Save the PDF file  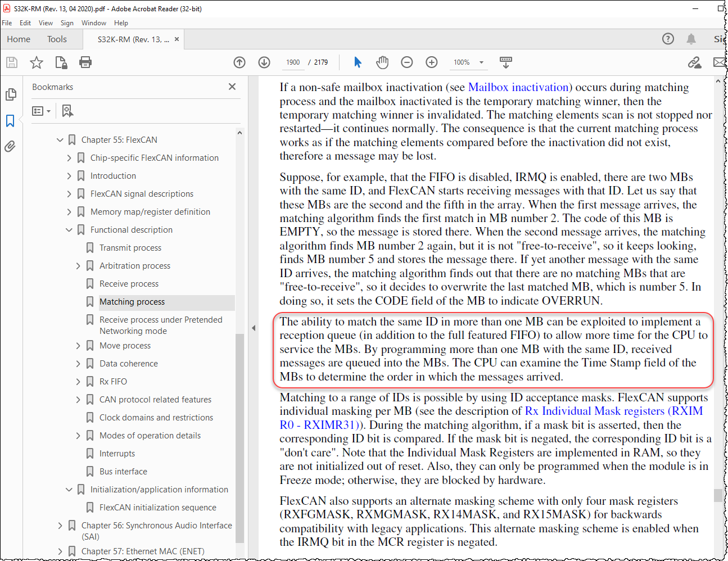coord(11,62)
